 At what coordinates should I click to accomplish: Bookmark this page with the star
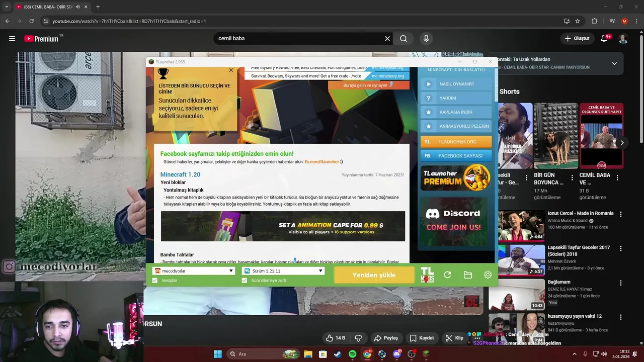[578, 21]
